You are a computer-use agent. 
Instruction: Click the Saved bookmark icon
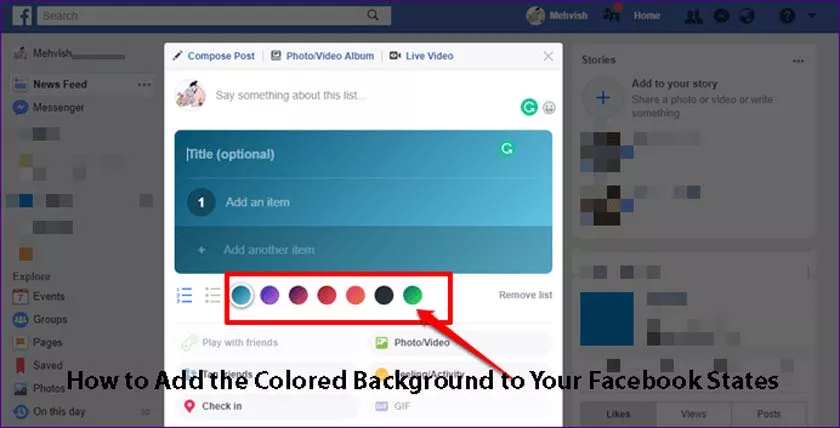tap(20, 365)
